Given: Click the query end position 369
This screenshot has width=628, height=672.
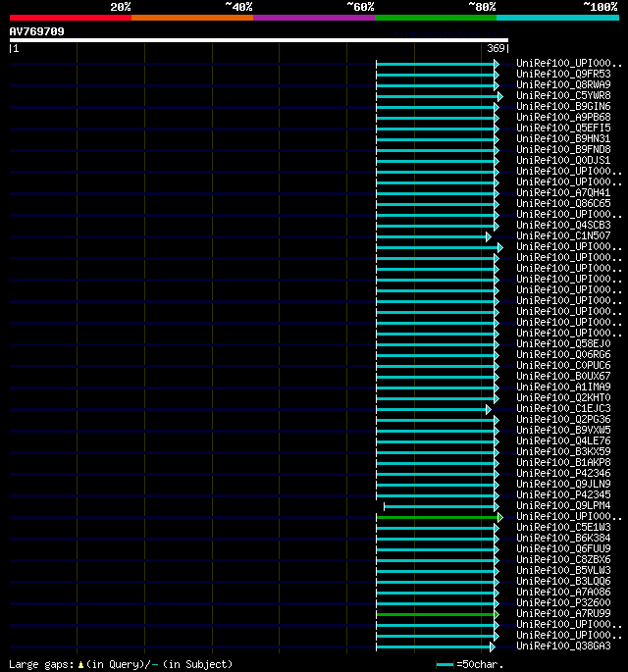Looking at the screenshot, I should click(496, 48).
